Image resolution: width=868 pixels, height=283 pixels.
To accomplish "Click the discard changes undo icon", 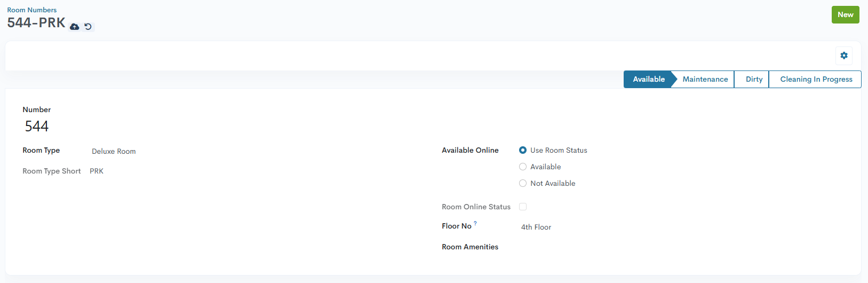I will point(88,27).
